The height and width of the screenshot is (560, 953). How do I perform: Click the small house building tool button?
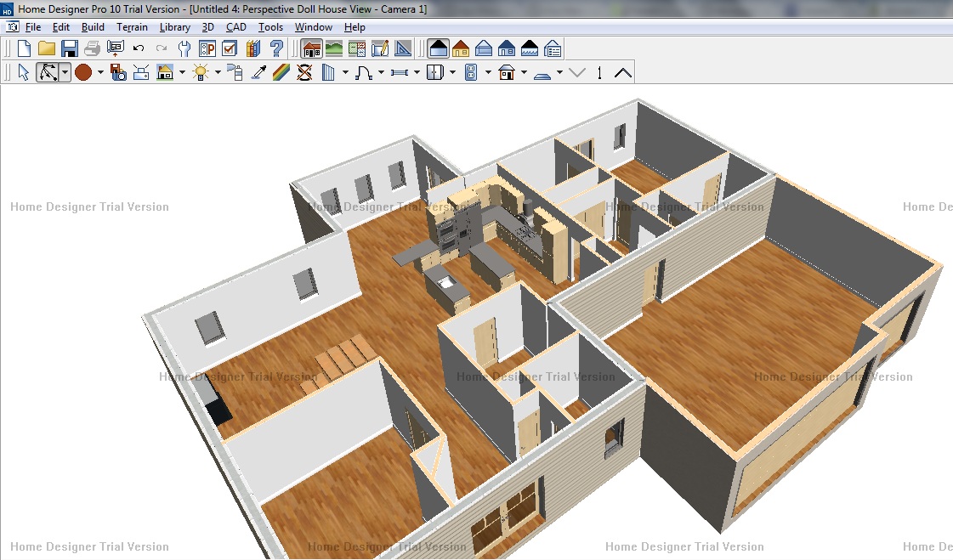[507, 73]
